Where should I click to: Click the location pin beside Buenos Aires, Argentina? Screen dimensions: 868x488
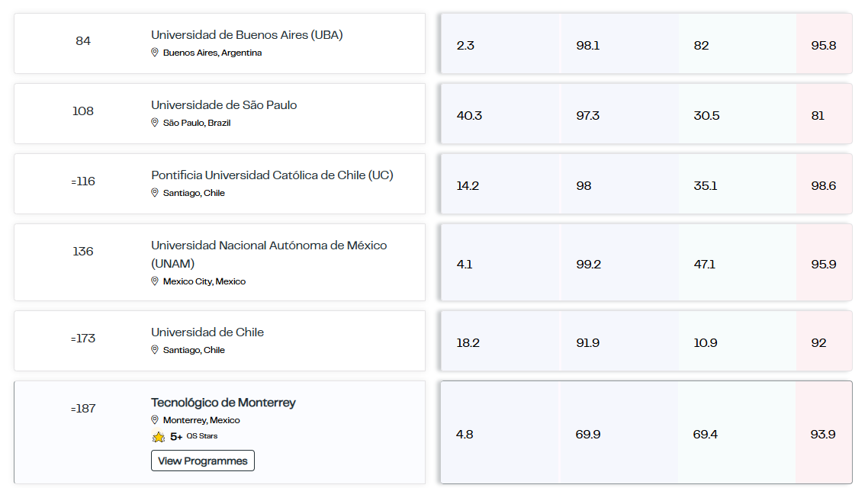coord(155,53)
